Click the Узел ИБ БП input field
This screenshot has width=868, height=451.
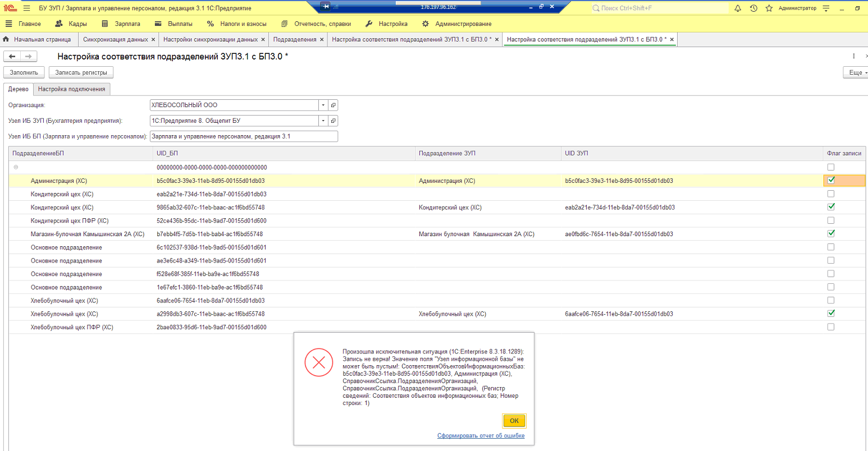[x=244, y=136]
